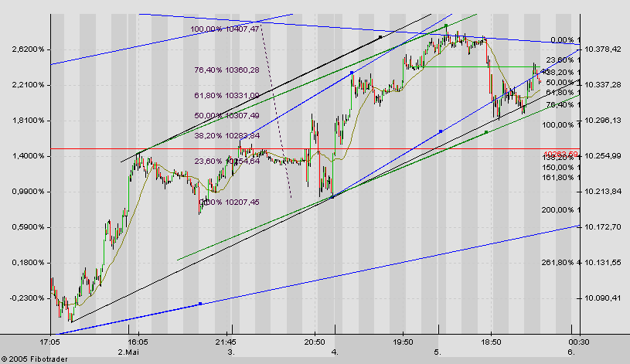Click the green handle at the chart's price peak

tap(445, 26)
